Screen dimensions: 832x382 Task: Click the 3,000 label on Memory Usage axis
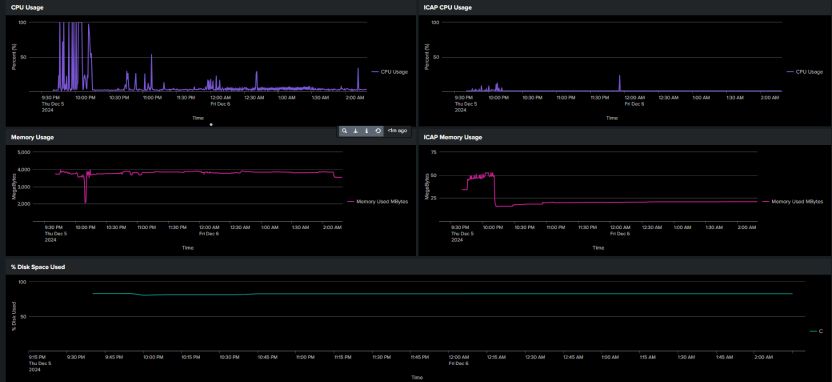point(24,187)
